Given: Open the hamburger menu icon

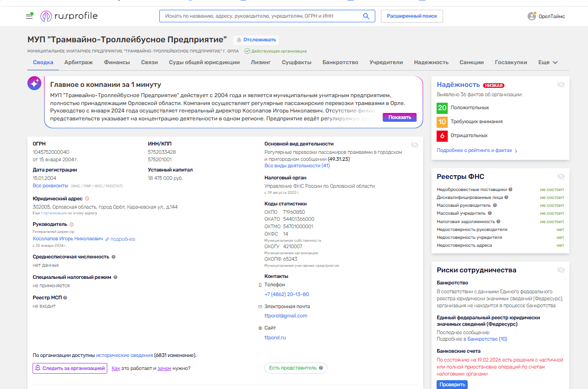Looking at the screenshot, I should click(x=29, y=16).
